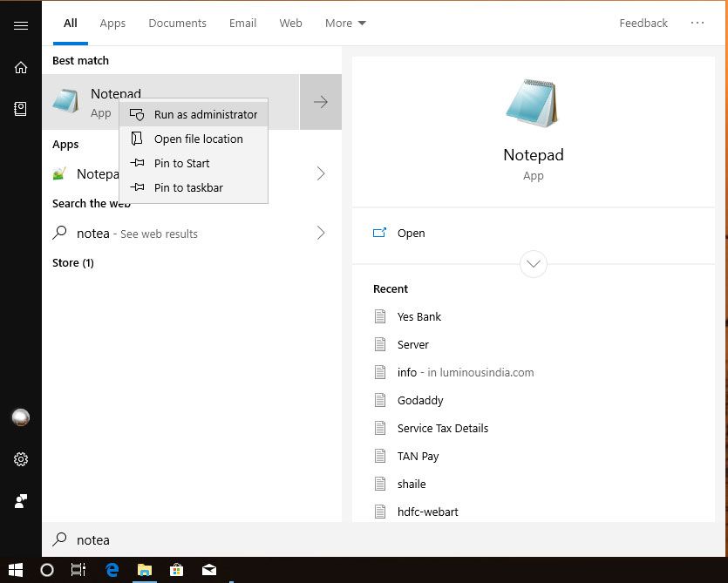The width and height of the screenshot is (728, 583).
Task: Switch to the Documents tab
Action: (177, 24)
